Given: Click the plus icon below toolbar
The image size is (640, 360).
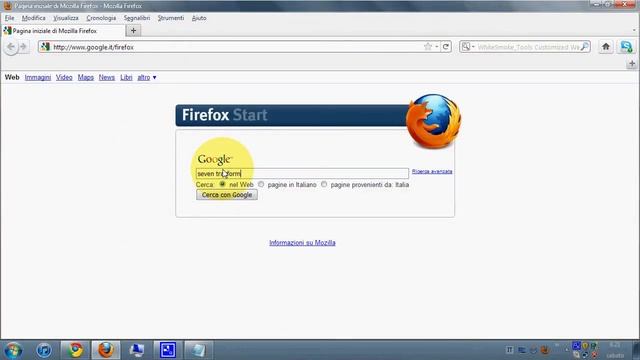Looking at the screenshot, I should [632, 64].
